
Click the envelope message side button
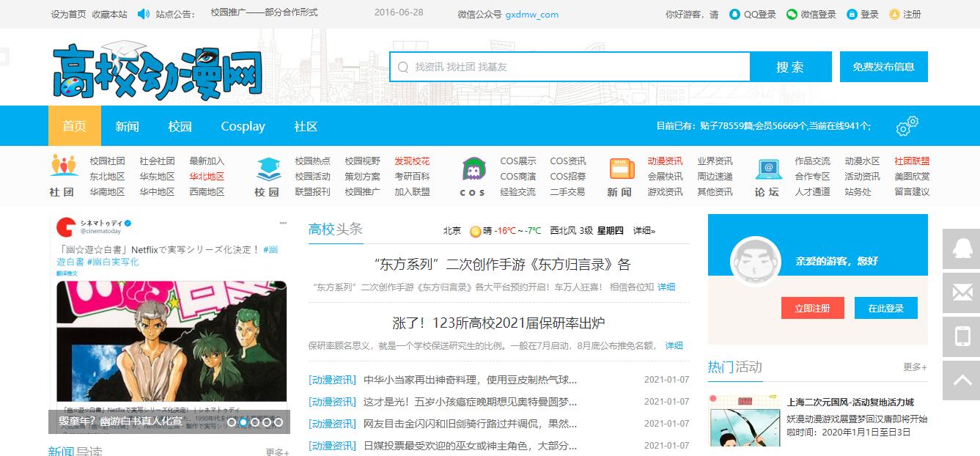pos(961,293)
